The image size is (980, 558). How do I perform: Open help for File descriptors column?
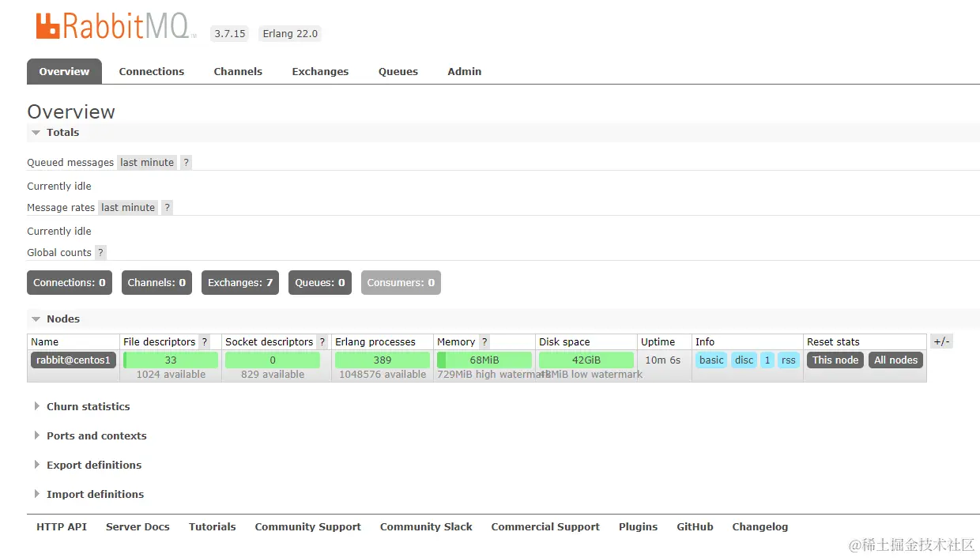[x=204, y=342]
